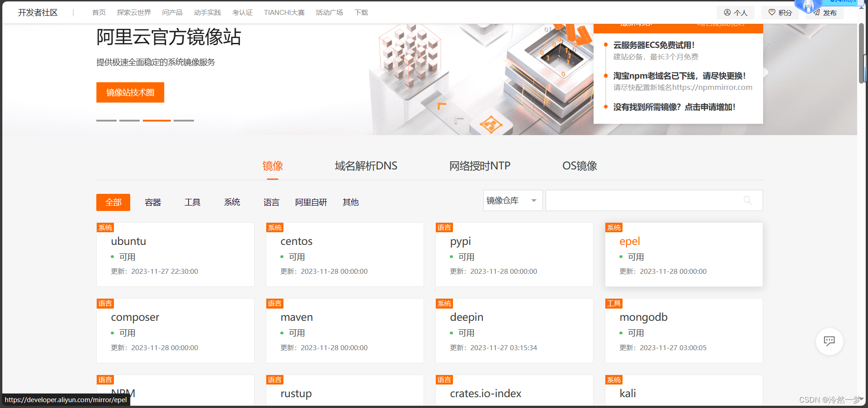The width and height of the screenshot is (868, 408).
Task: Click the search magnifier icon
Action: point(747,200)
